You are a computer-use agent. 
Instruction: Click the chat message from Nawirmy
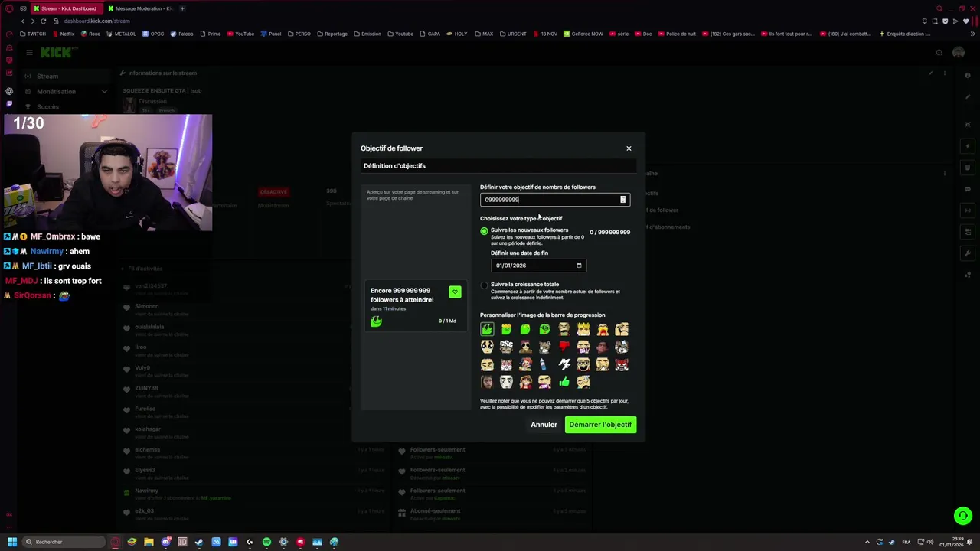[47, 251]
